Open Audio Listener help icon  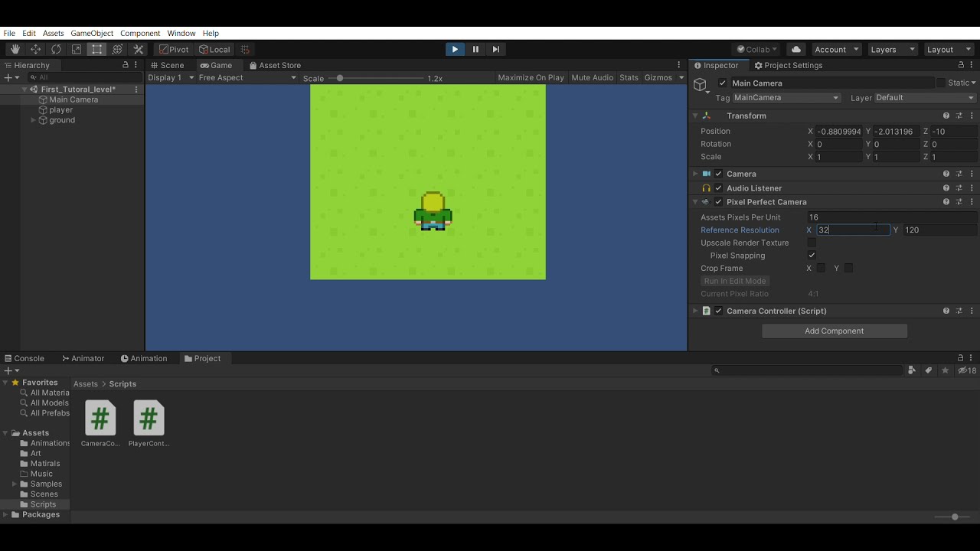pyautogui.click(x=946, y=188)
